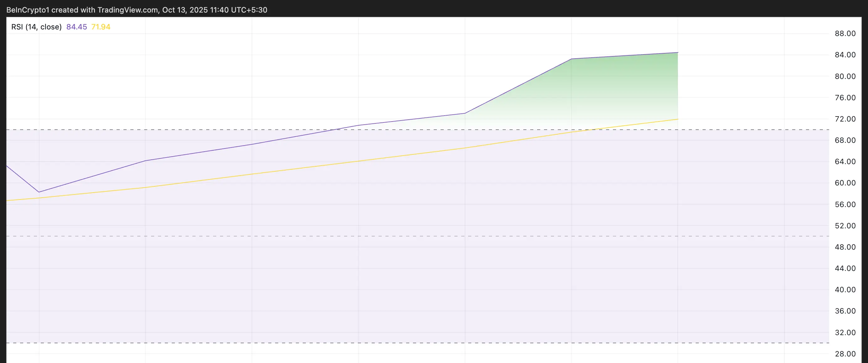Click the BeInCrypto1 author name in header

[28, 10]
